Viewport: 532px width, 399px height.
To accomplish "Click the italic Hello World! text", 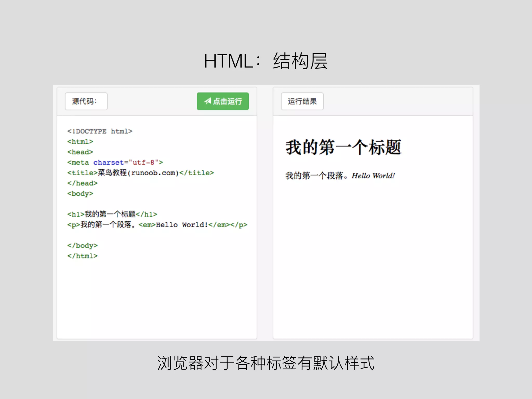I will [x=373, y=176].
